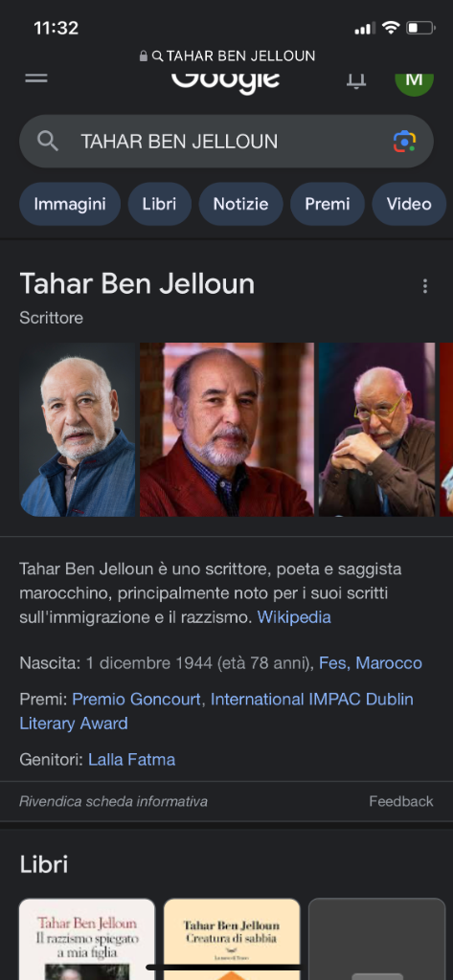Select the Libri filter chip
453x980 pixels.
click(160, 204)
